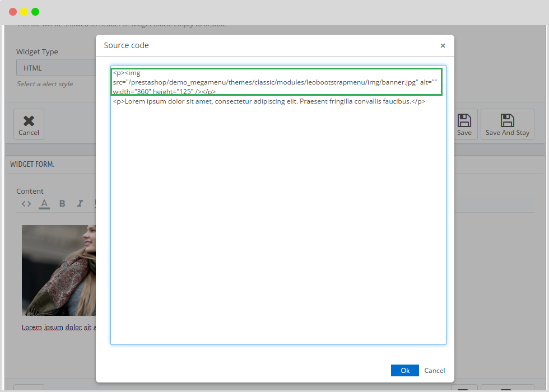Click the img tag line in source code

click(264, 82)
